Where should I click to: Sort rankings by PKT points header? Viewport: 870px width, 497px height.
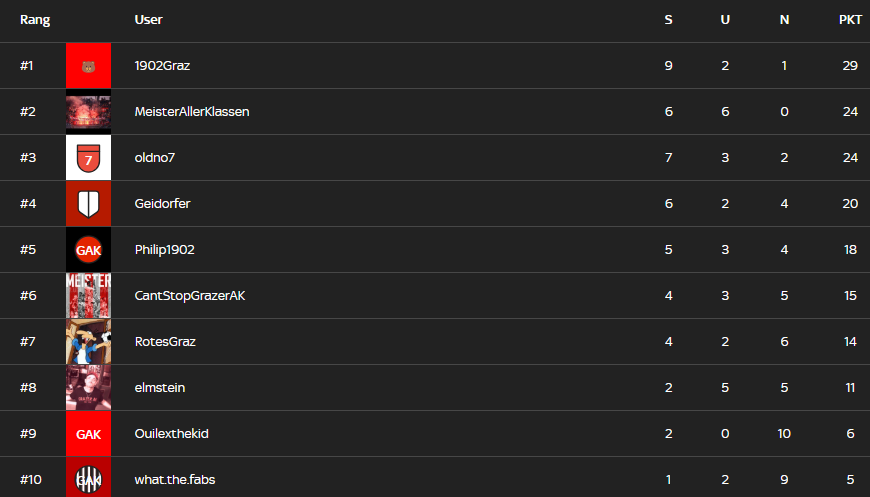[x=850, y=20]
